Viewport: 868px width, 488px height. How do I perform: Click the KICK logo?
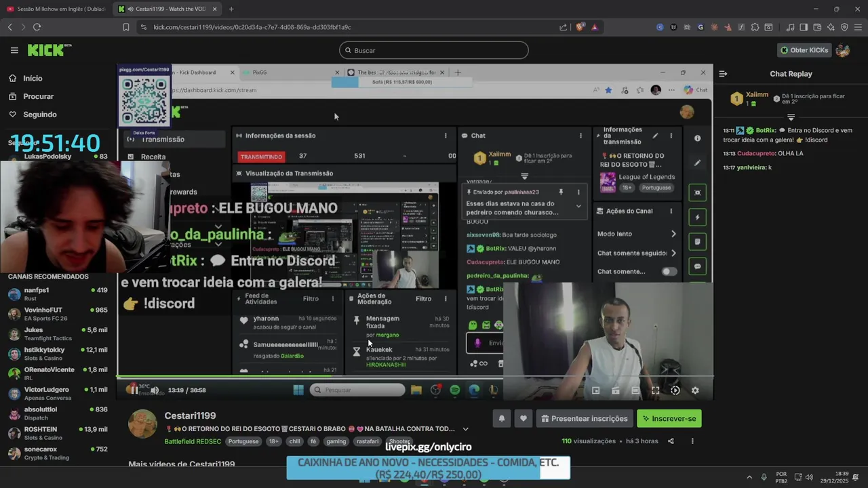(49, 50)
